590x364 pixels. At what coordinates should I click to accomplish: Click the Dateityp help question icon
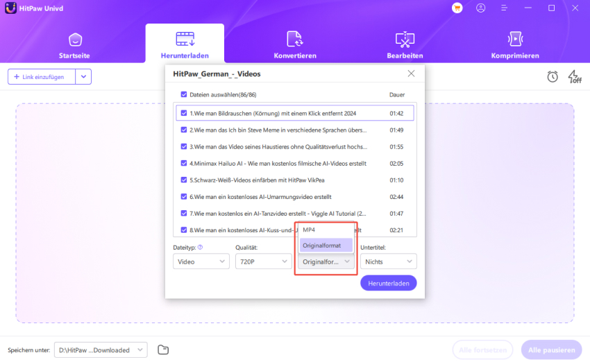click(200, 247)
